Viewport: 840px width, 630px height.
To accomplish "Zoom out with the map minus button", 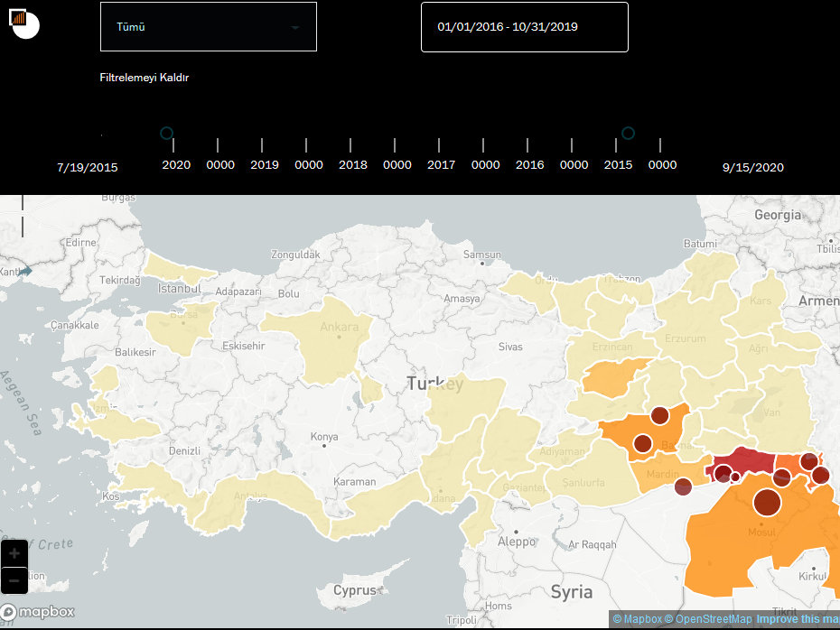I will [14, 580].
